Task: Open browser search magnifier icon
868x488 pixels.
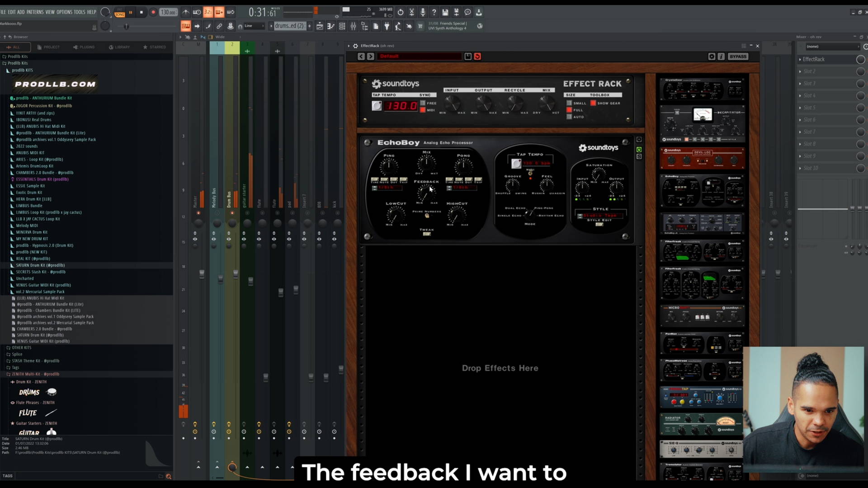Action: [168, 476]
